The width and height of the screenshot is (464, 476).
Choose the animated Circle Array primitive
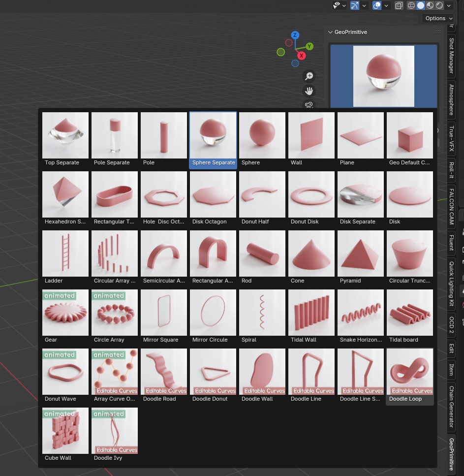115,317
